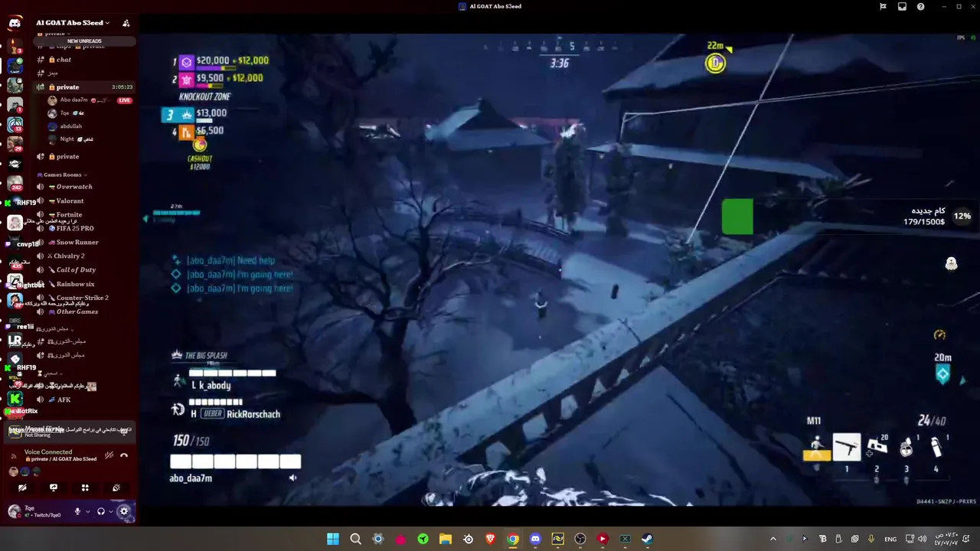Open Windows taskbar search

point(355,539)
